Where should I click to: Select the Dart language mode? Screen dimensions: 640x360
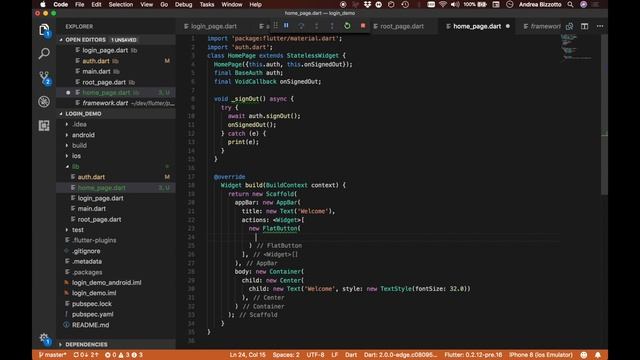coord(351,355)
